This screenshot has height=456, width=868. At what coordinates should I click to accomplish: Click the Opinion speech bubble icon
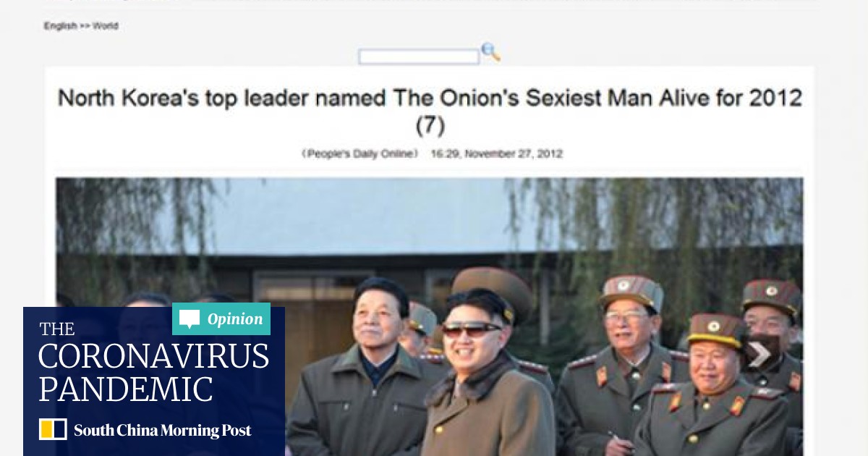[190, 319]
